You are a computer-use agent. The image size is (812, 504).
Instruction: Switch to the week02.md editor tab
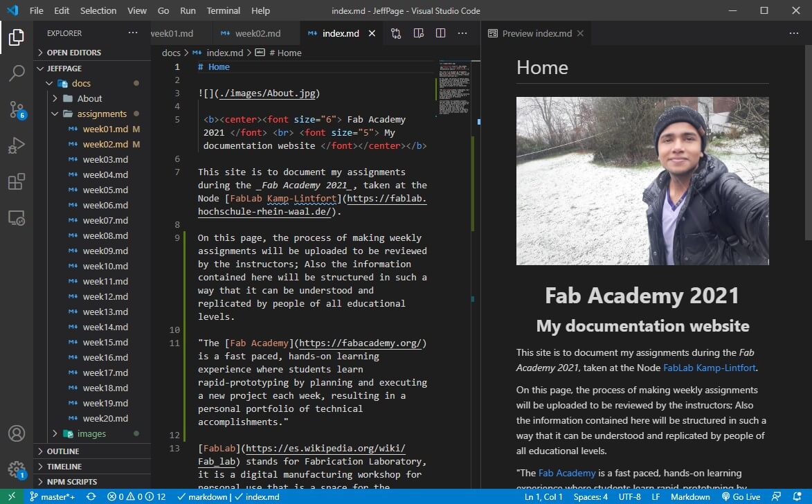[257, 34]
